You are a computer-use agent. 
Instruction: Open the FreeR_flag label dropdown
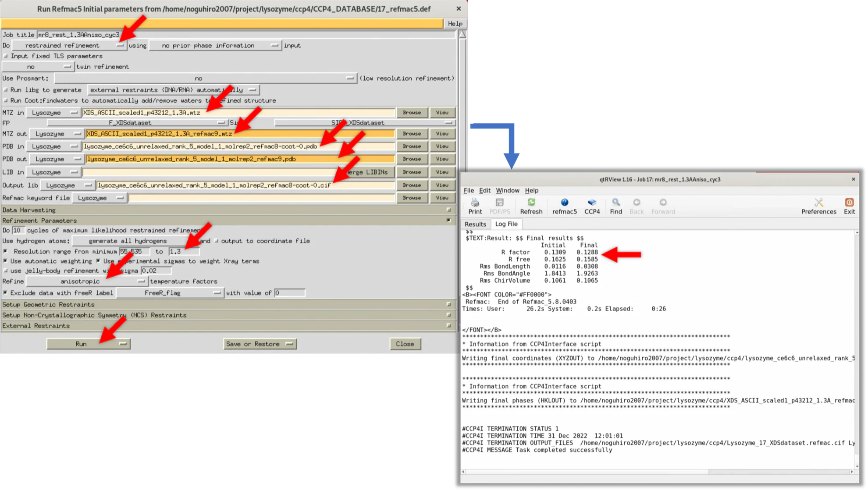coord(169,293)
